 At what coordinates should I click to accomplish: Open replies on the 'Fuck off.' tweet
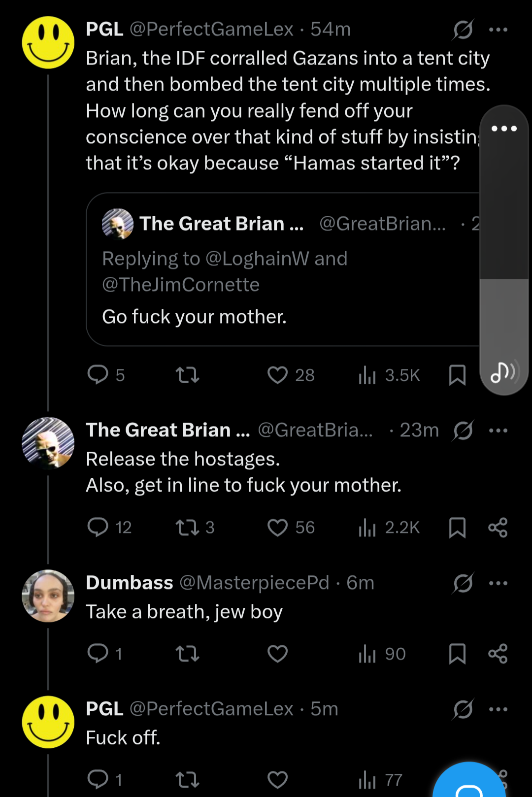tap(98, 779)
